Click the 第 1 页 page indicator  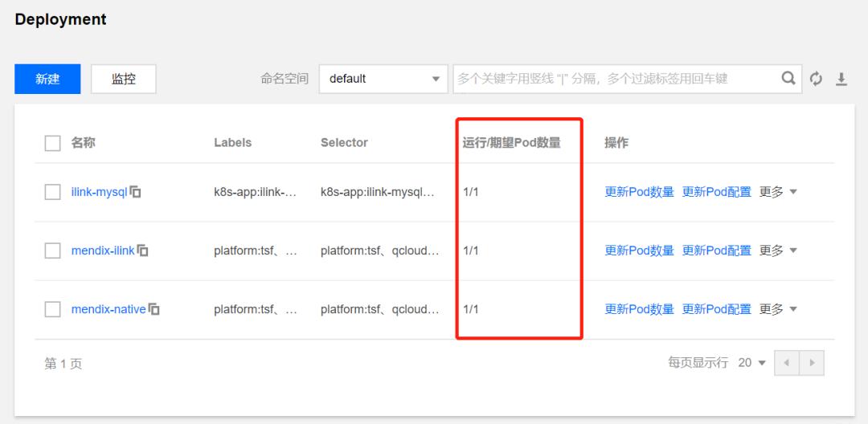[63, 364]
